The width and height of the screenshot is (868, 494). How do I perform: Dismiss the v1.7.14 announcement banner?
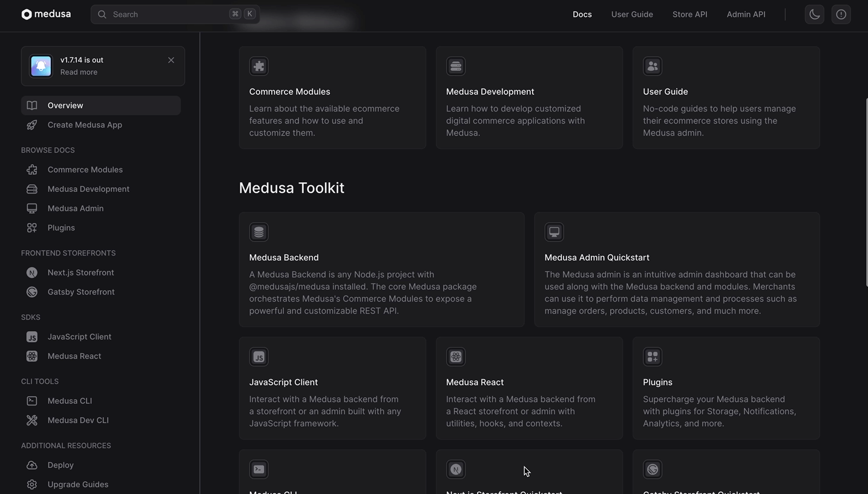pos(171,60)
